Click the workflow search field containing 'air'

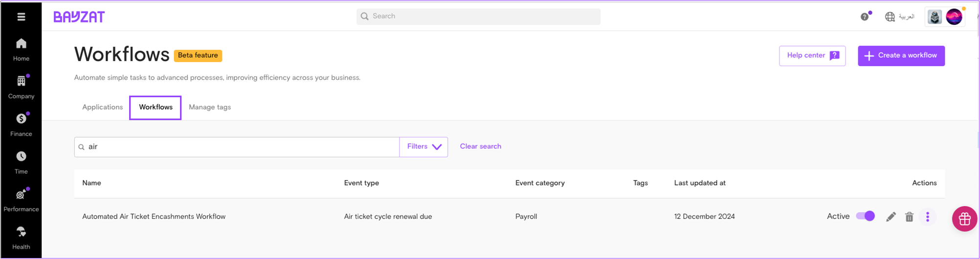[240, 147]
